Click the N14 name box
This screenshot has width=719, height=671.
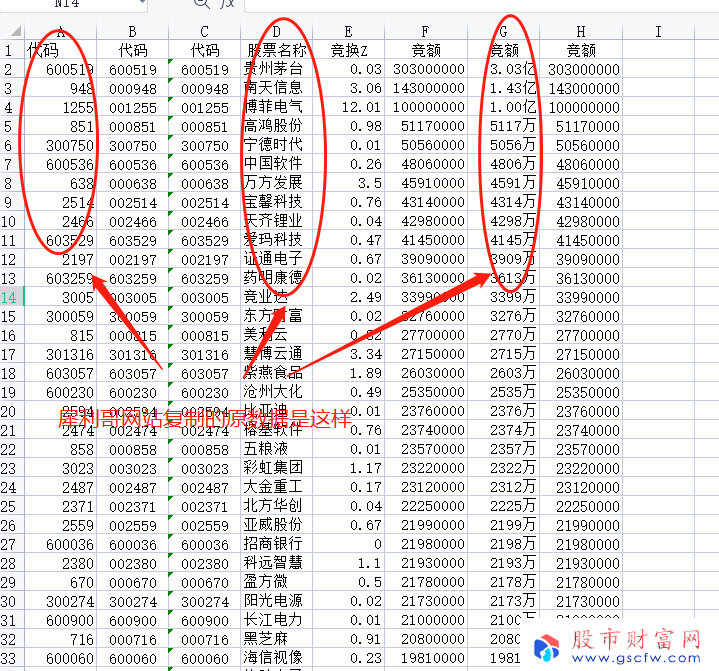(x=73, y=4)
